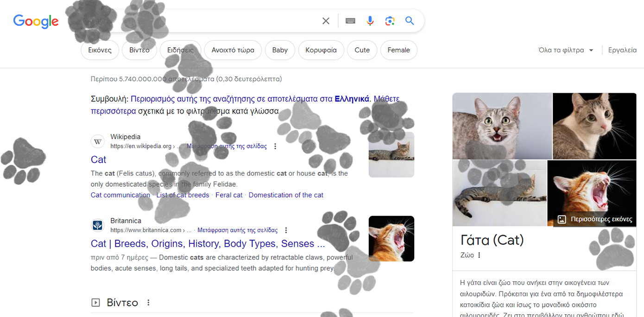The width and height of the screenshot is (644, 317).
Task: Click Περισσότερες εικόνες button
Action: tap(595, 219)
